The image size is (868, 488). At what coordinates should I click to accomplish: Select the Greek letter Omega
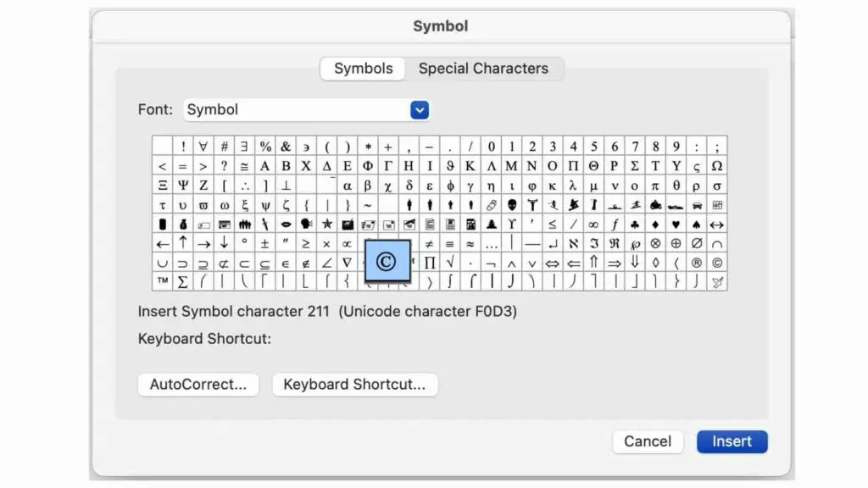[x=718, y=165]
